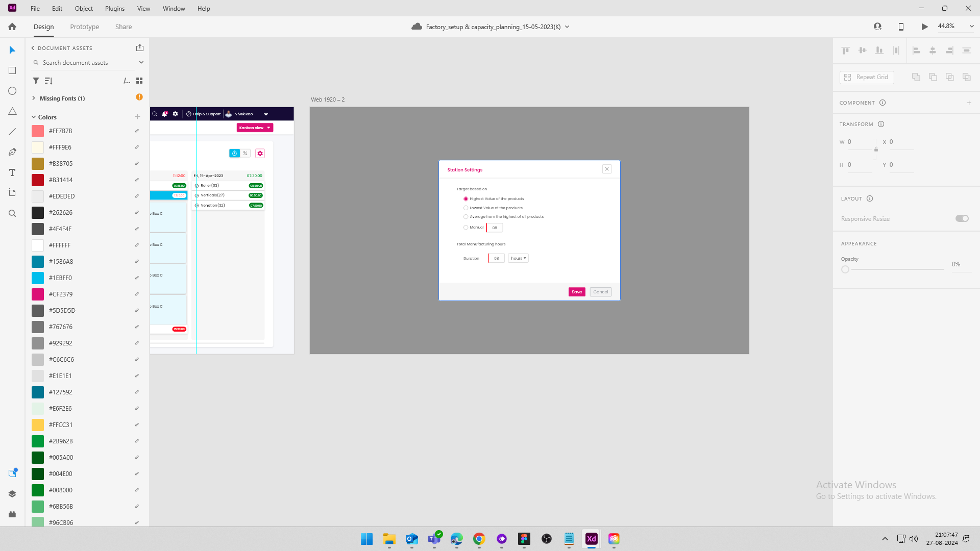
Task: Open the Plugins menu
Action: point(115,8)
